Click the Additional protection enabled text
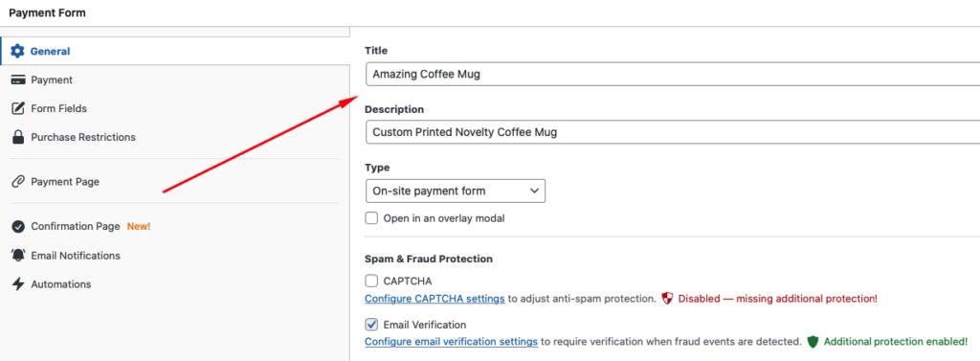Screen dimensions: 980x361 point(896,342)
